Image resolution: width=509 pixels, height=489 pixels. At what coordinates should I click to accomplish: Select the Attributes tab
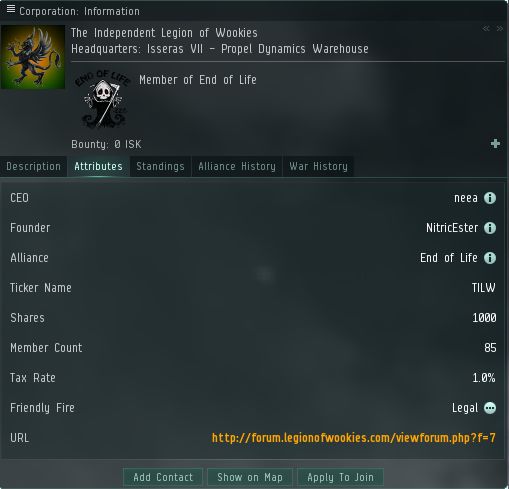(98, 166)
